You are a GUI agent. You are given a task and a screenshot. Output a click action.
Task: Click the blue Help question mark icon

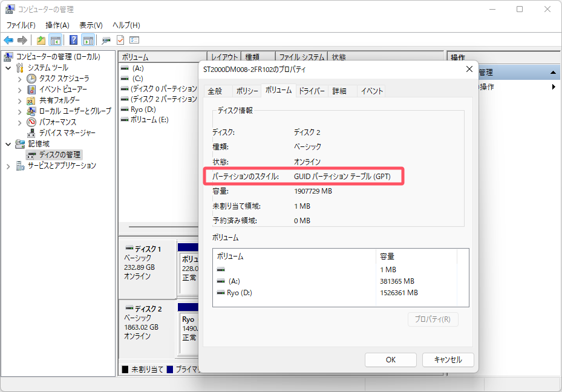(x=73, y=41)
